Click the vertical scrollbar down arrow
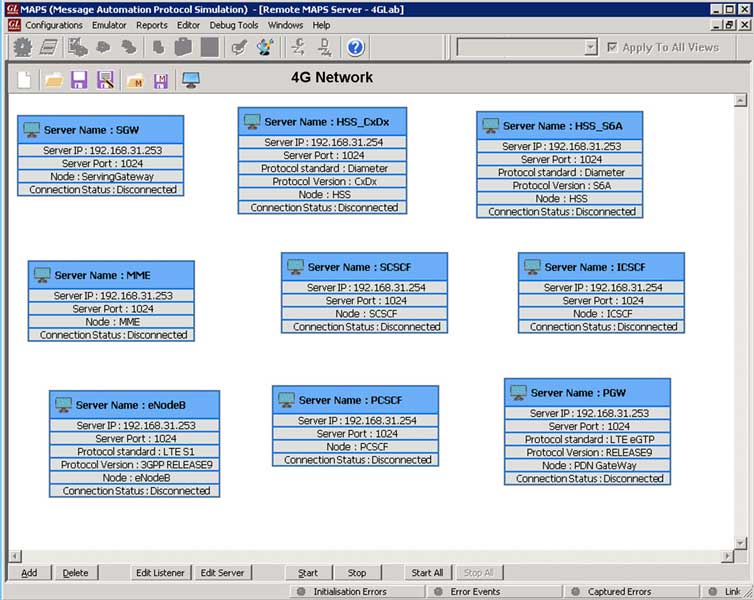 pyautogui.click(x=741, y=543)
